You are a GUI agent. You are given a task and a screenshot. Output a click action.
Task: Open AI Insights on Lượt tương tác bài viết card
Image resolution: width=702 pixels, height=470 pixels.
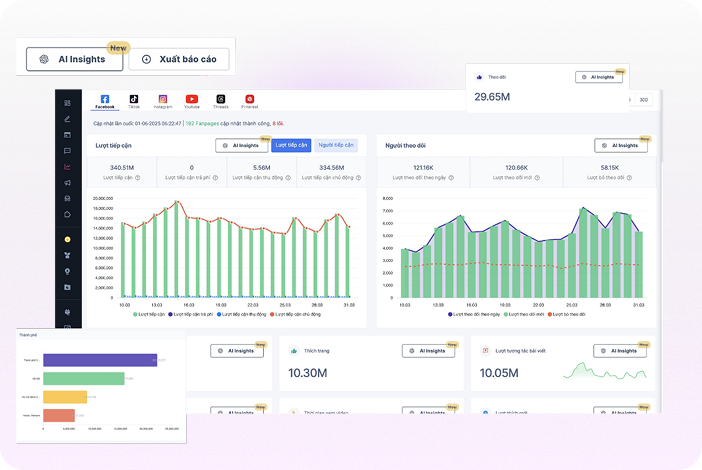point(620,351)
